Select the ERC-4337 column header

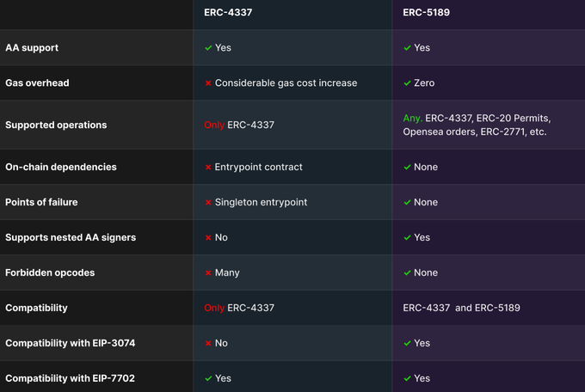228,12
